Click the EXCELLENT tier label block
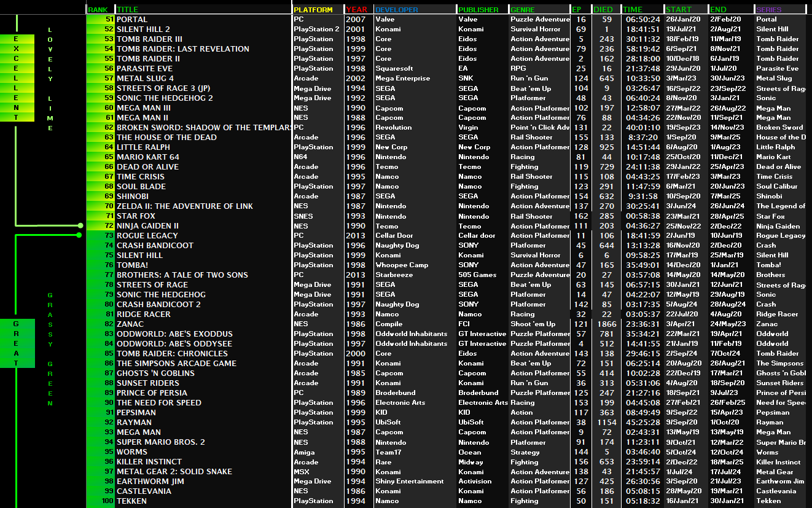The image size is (812, 508). [x=17, y=78]
